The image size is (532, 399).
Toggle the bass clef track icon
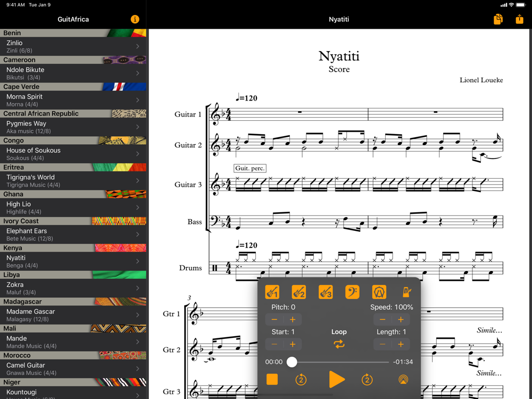click(x=352, y=292)
